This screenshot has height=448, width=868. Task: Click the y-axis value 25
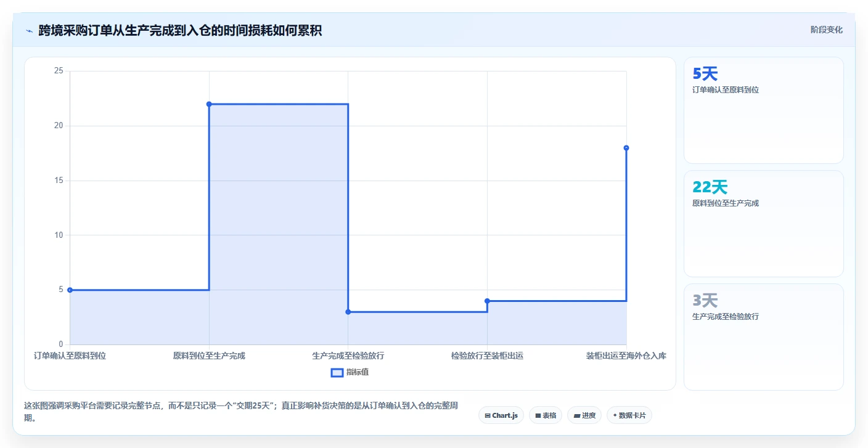(59, 71)
